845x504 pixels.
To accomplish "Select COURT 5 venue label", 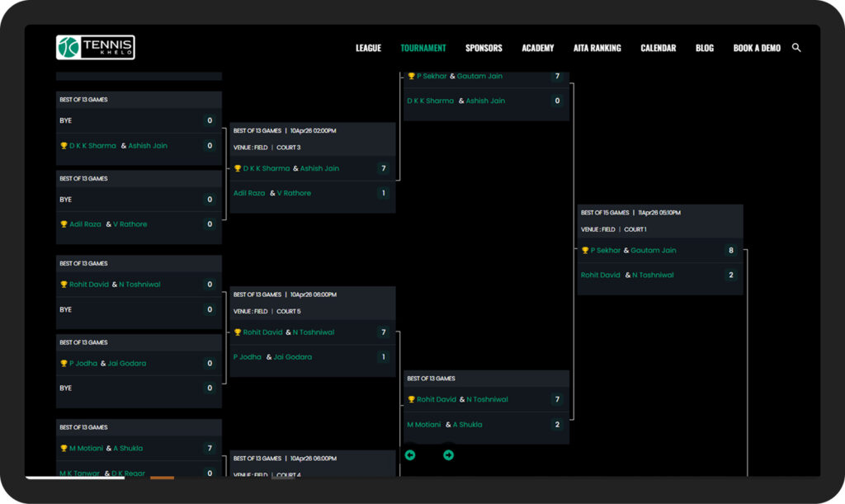I will click(288, 311).
